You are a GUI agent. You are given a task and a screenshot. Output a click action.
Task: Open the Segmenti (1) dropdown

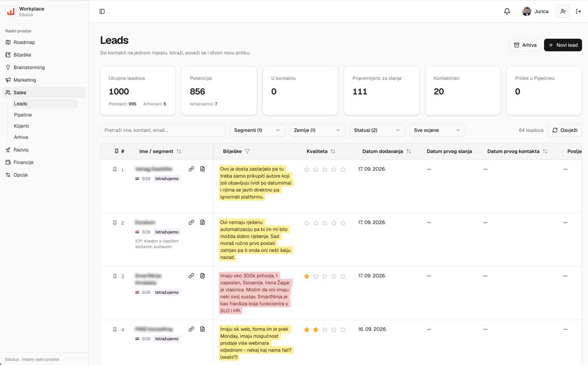pos(258,130)
